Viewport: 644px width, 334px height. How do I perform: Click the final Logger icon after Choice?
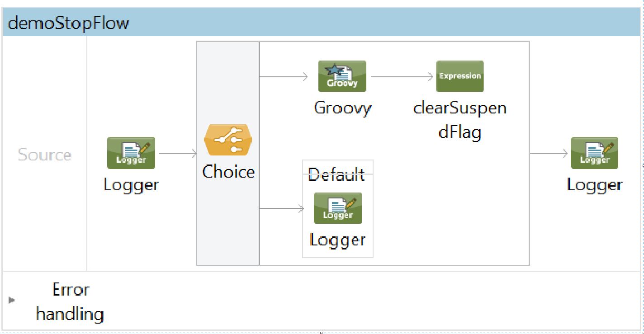(594, 153)
